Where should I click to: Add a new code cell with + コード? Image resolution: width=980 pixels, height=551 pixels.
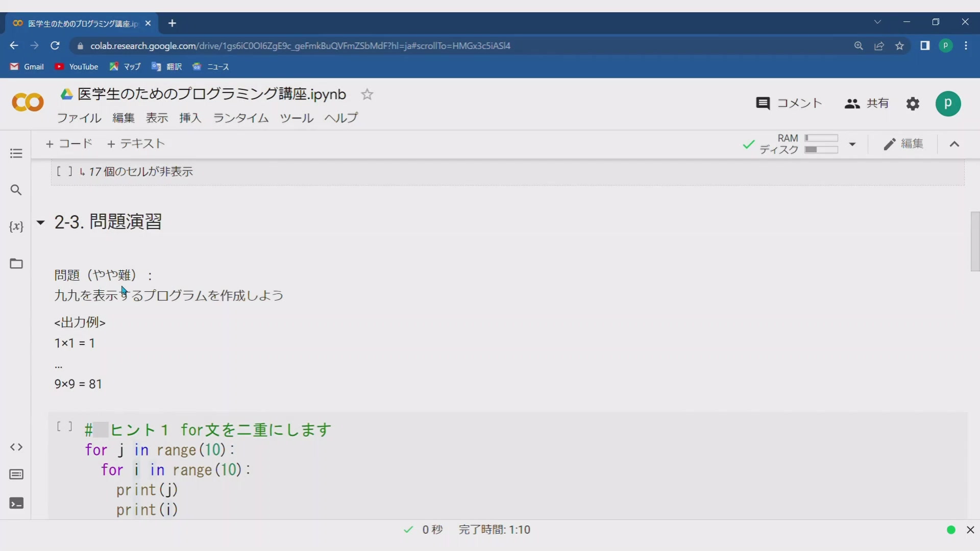click(69, 144)
